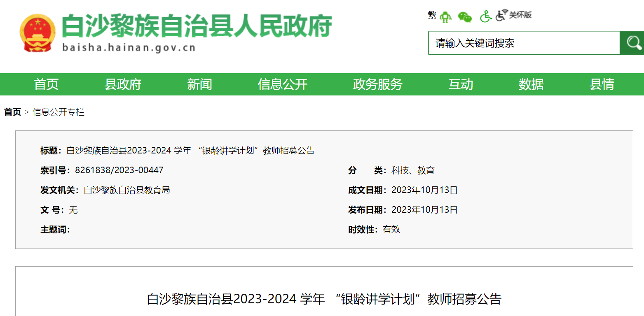The image size is (644, 316).
Task: Click the green wheelchair accessibility icon
Action: [x=486, y=16]
